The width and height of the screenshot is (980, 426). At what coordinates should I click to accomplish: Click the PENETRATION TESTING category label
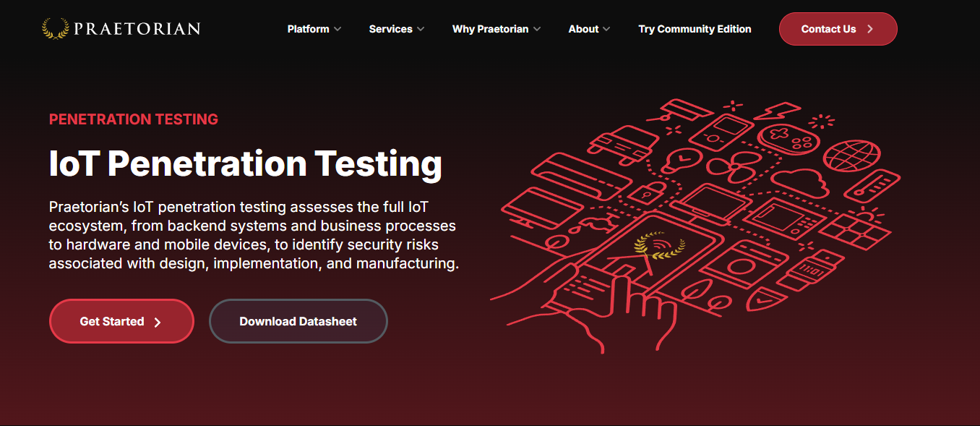[134, 119]
